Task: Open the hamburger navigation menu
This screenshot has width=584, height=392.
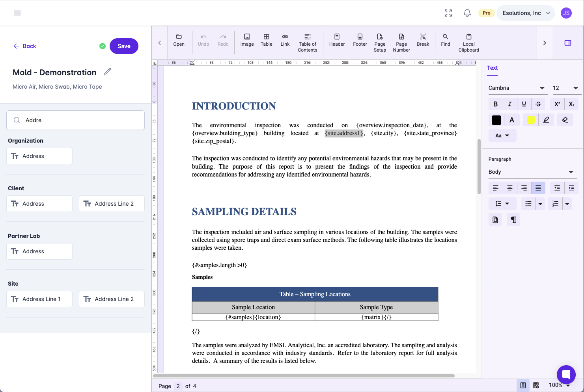Action: pyautogui.click(x=17, y=13)
